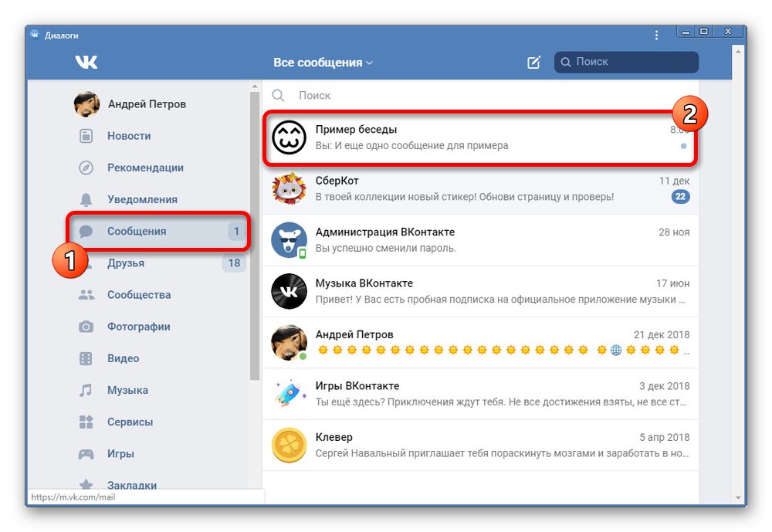Open Друзья in the sidebar
The image size is (772, 532).
126,263
